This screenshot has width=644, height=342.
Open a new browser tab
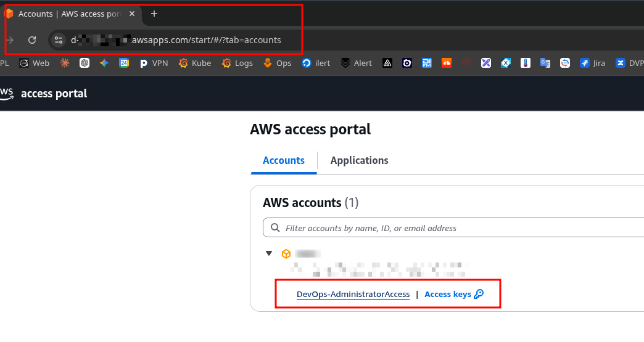click(154, 14)
